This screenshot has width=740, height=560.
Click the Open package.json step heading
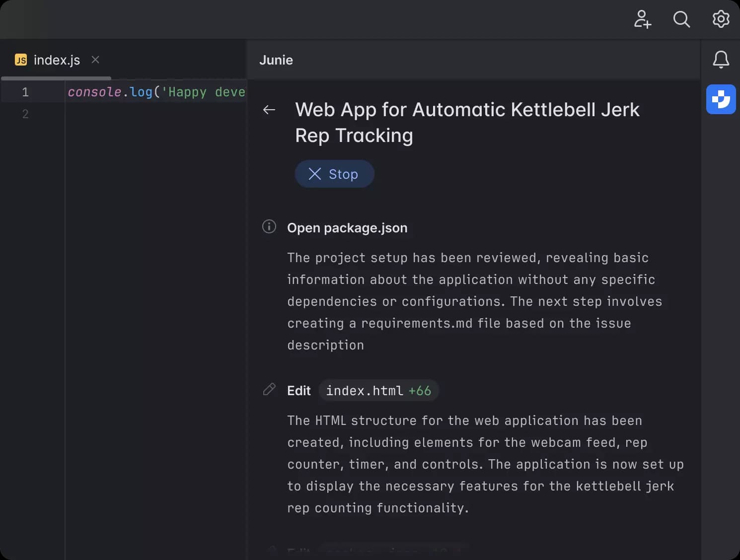coord(347,227)
